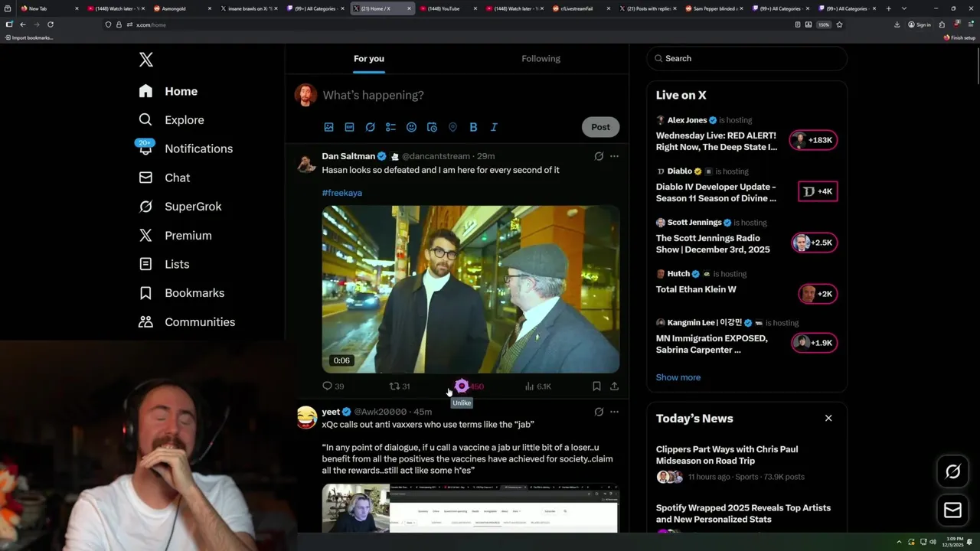Open the xQc video thumbnail
Screen dimensions: 980x551
pos(471,508)
